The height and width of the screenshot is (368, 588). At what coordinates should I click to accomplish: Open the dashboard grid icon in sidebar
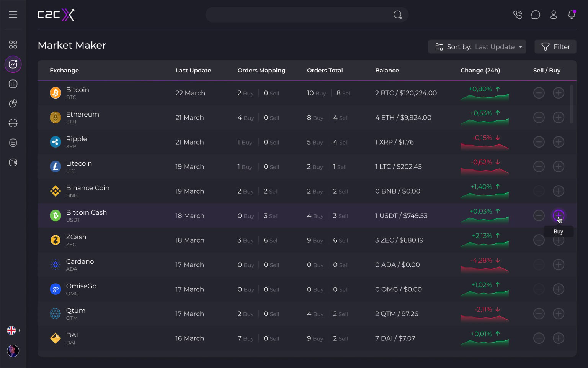13,45
